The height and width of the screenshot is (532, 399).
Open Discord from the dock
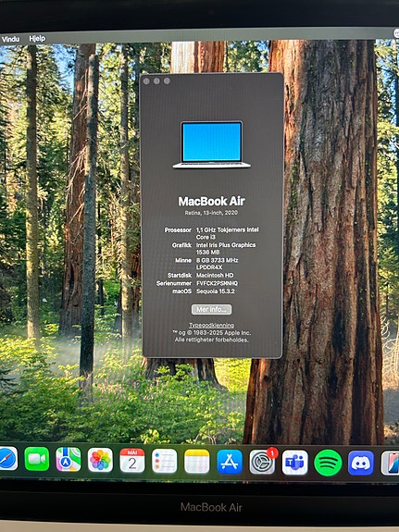[361, 464]
